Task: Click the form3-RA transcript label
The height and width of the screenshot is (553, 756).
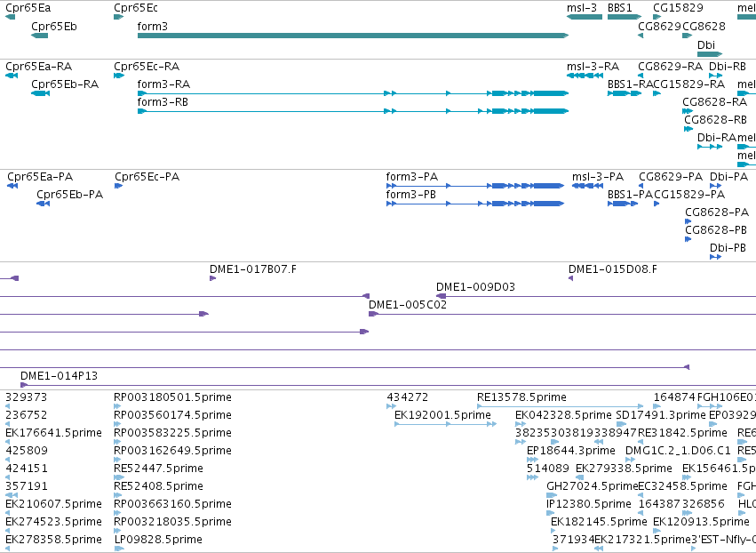Action: [x=163, y=84]
